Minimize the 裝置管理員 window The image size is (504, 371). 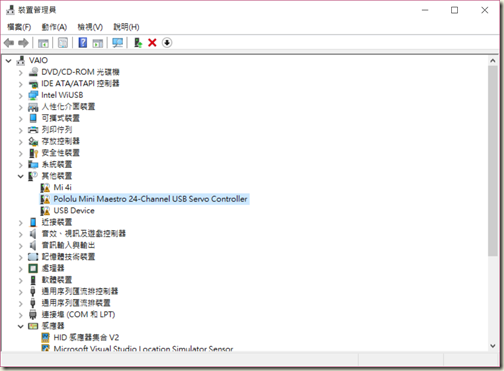[x=425, y=10]
